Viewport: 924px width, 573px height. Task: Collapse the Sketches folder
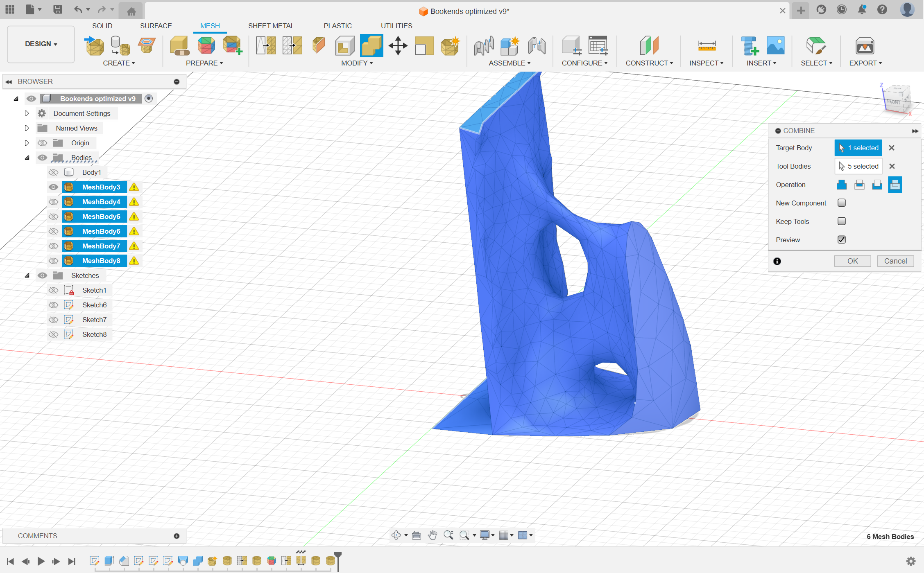[x=27, y=275]
